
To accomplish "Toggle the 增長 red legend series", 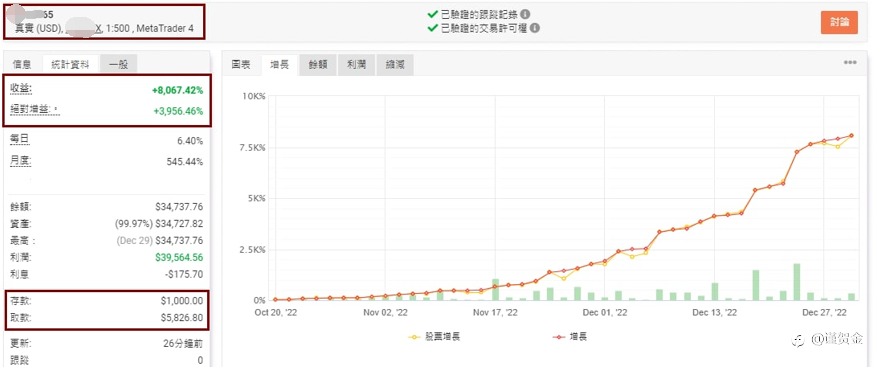I will coord(570,336).
